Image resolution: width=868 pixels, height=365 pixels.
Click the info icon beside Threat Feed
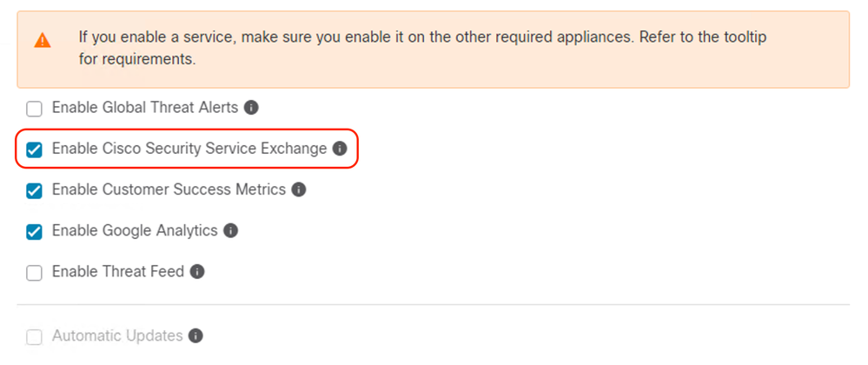pos(197,271)
